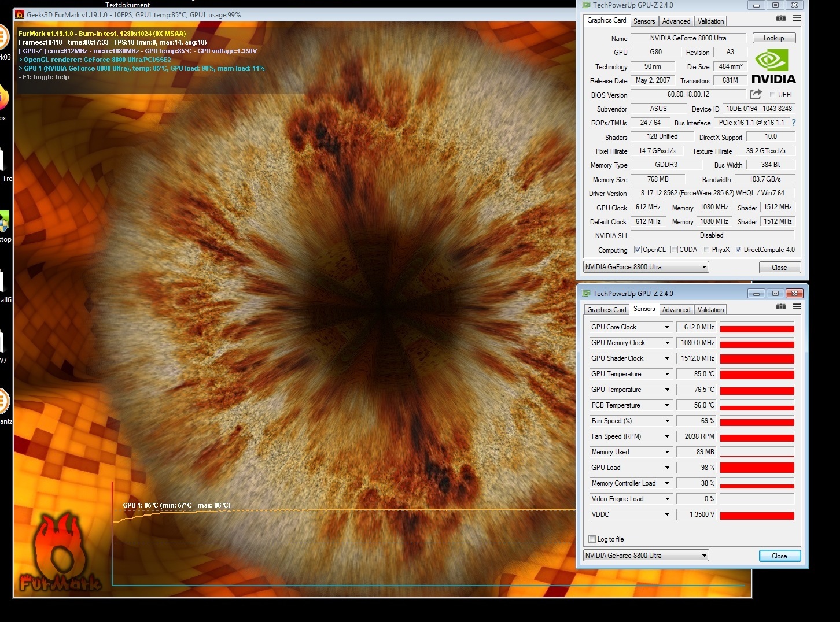Click the BIOS share/export arrow icon

point(756,94)
